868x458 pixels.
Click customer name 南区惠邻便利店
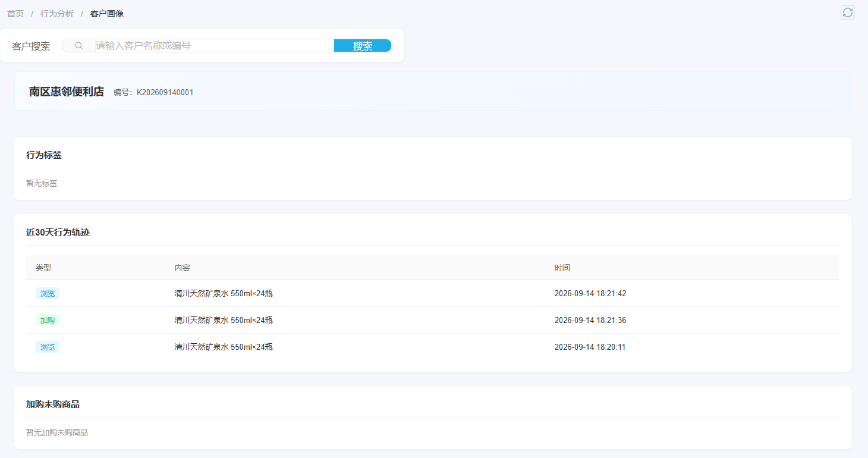tap(67, 92)
